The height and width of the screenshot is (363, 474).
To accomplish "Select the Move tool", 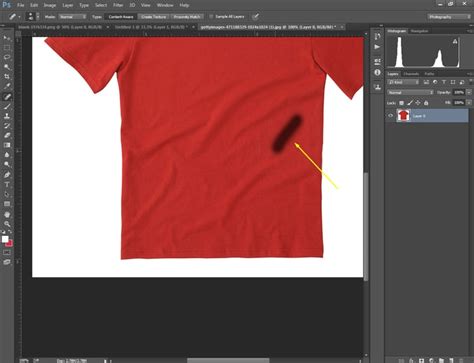I will [x=7, y=38].
